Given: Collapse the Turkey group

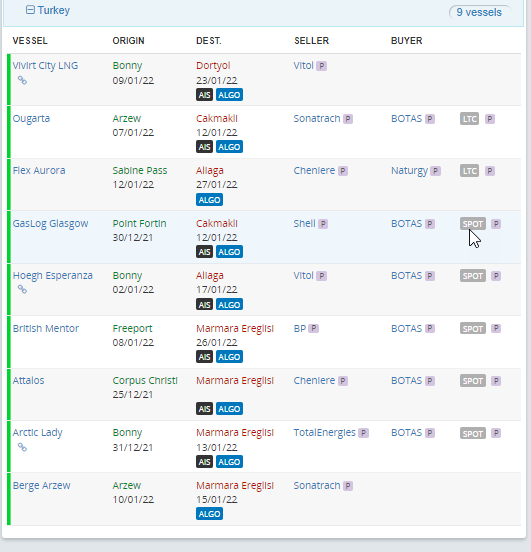Looking at the screenshot, I should coord(30,10).
